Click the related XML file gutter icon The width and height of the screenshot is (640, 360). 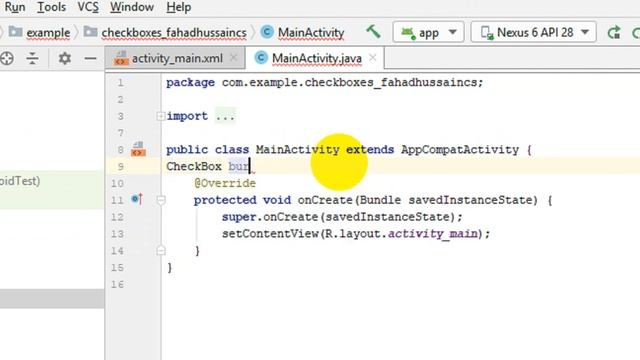138,149
